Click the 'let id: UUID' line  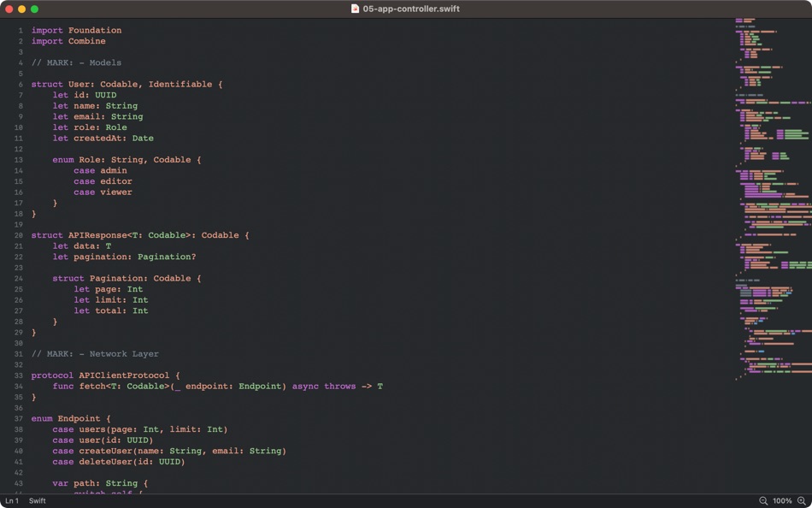tap(85, 95)
